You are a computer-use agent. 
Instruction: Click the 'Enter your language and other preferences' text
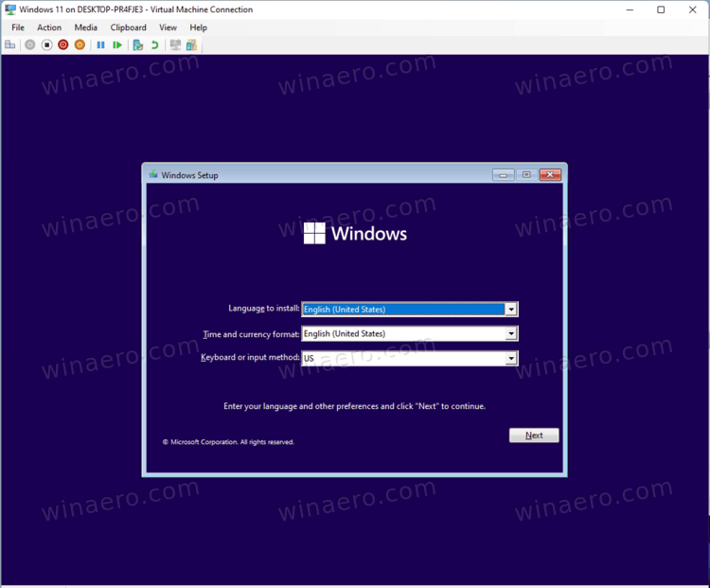tap(354, 406)
